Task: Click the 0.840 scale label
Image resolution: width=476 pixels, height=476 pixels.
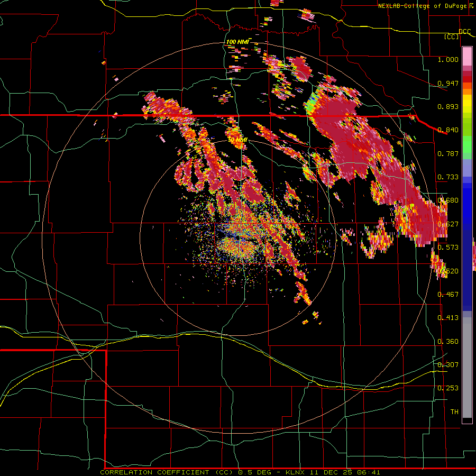Action: [448, 130]
